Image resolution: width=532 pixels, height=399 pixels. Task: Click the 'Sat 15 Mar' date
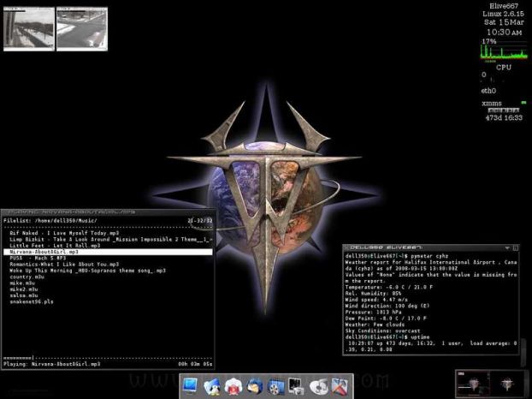point(504,22)
